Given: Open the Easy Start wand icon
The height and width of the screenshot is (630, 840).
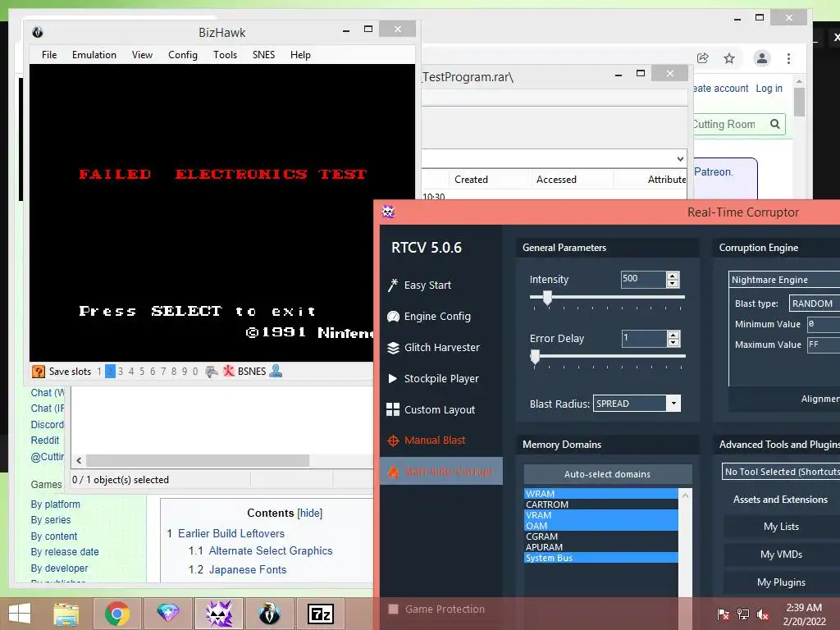Looking at the screenshot, I should [393, 285].
